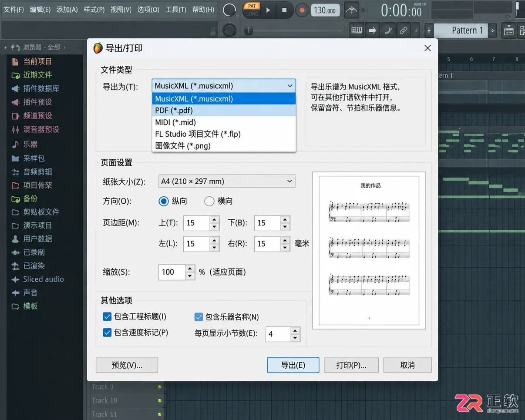This screenshot has height=420, width=525.
Task: Click the browser collapse arrow beside 浏览器
Action: click(x=6, y=47)
